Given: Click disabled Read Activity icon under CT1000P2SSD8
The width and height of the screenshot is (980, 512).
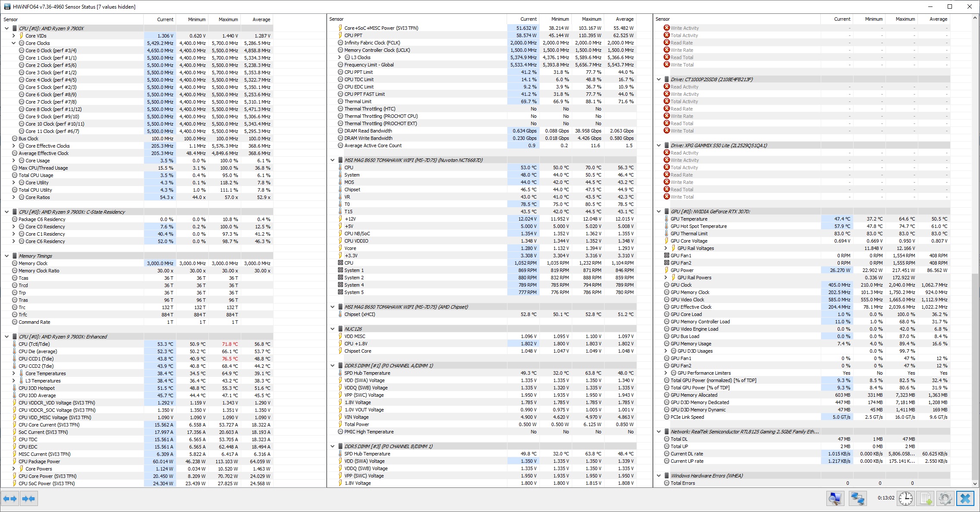Looking at the screenshot, I should point(667,87).
